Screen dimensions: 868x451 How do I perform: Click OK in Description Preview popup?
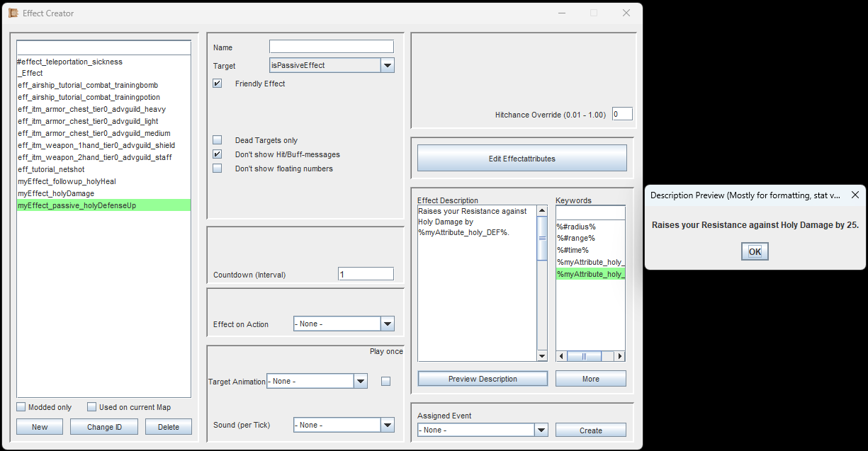click(755, 251)
